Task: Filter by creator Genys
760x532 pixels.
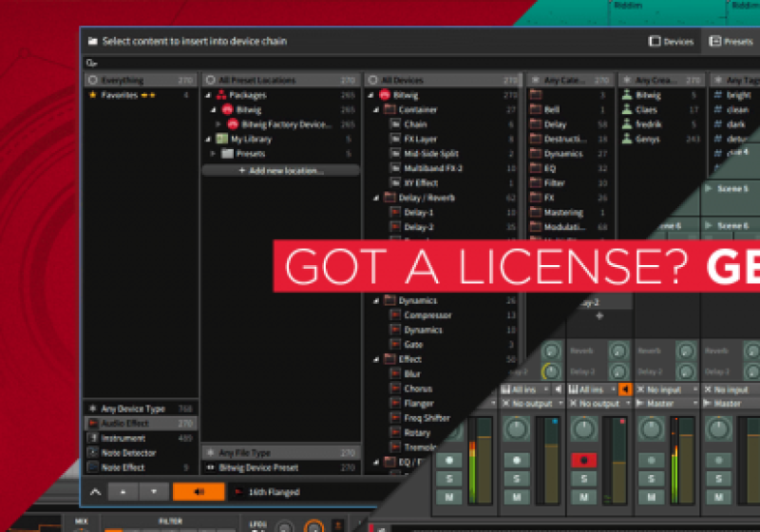Action: (648, 139)
